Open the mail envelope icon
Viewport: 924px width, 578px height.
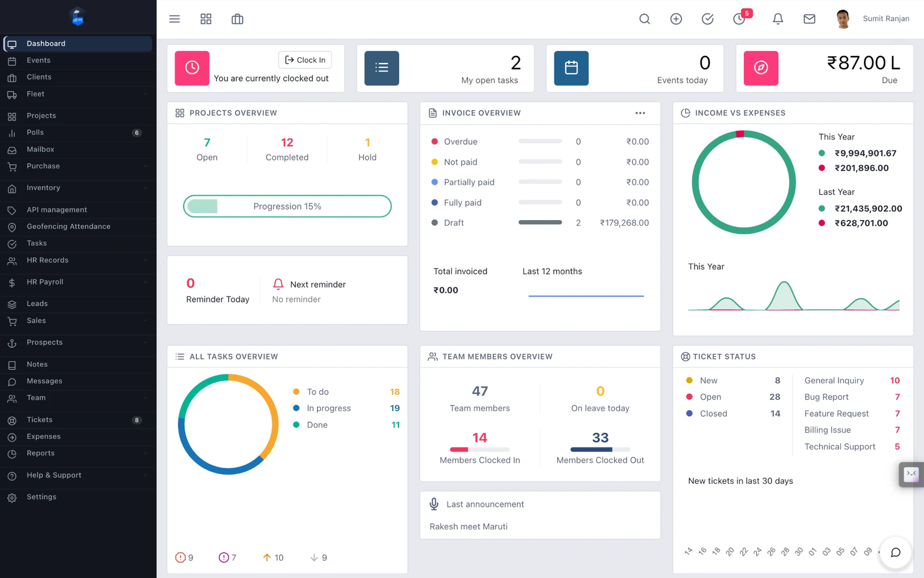point(810,19)
